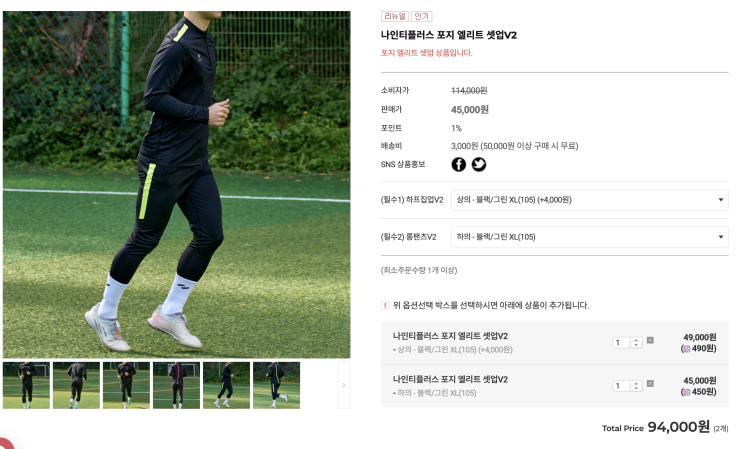Share product on Facebook icon

(458, 164)
